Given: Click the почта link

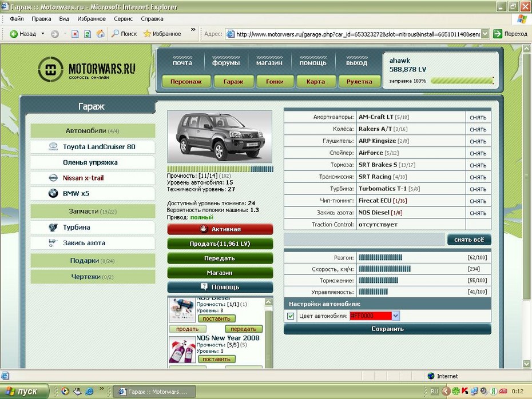Looking at the screenshot, I should click(182, 63).
